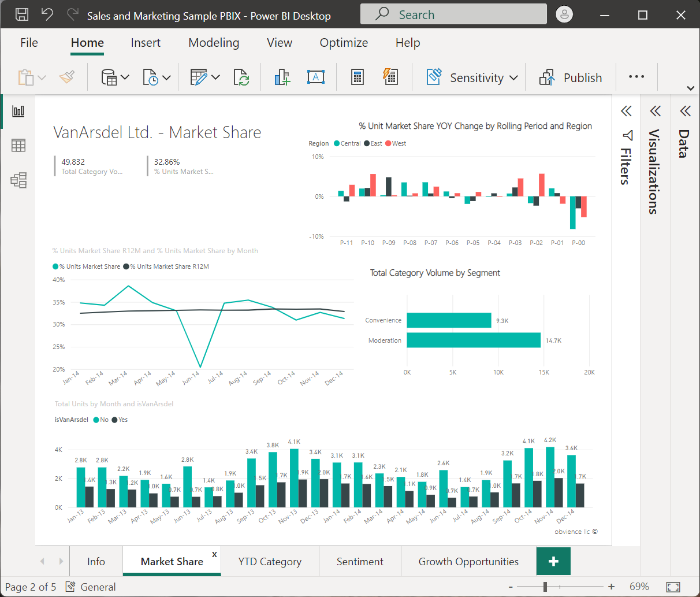Switch to Model view in left sidebar
This screenshot has height=597, width=700.
(18, 180)
